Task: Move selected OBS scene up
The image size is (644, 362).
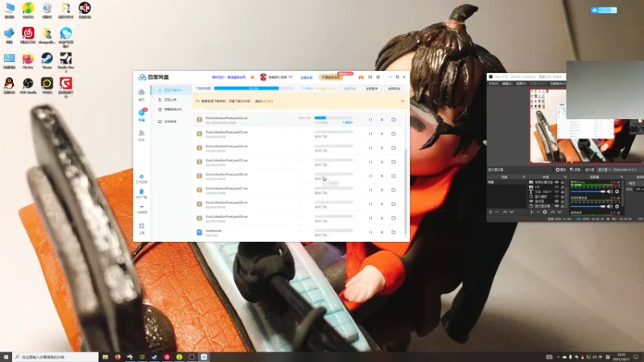Action: 505,212
